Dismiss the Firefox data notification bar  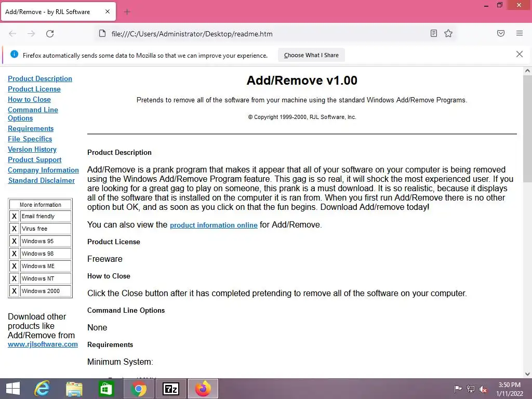click(x=520, y=54)
